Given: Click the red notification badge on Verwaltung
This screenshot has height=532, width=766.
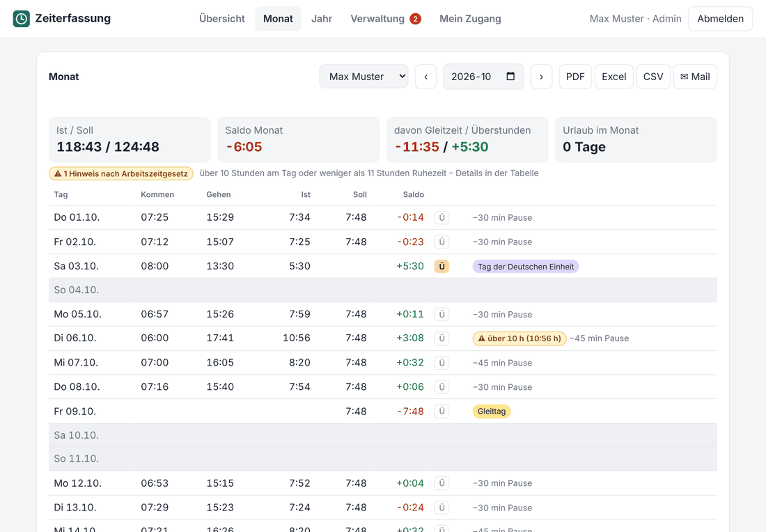Looking at the screenshot, I should click(415, 19).
